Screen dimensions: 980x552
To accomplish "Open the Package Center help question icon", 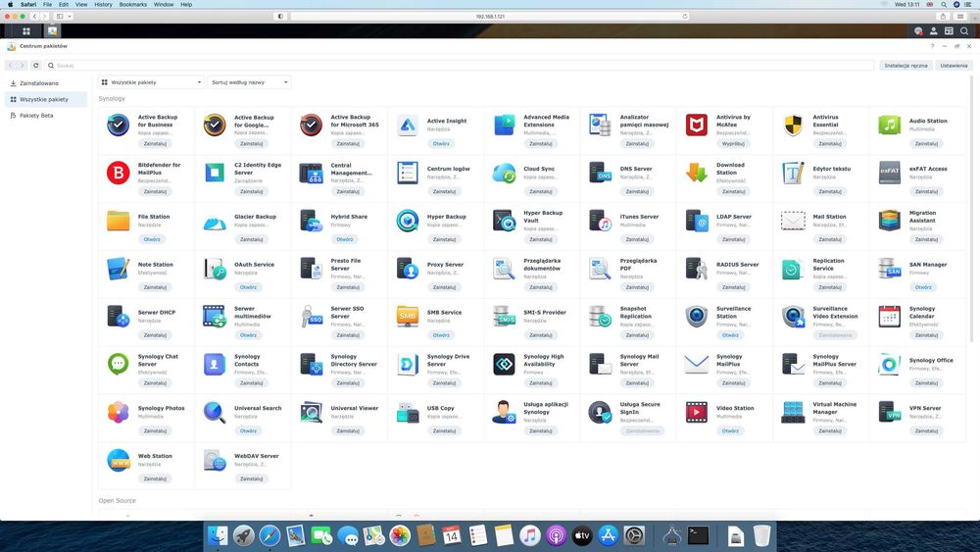I will point(932,46).
